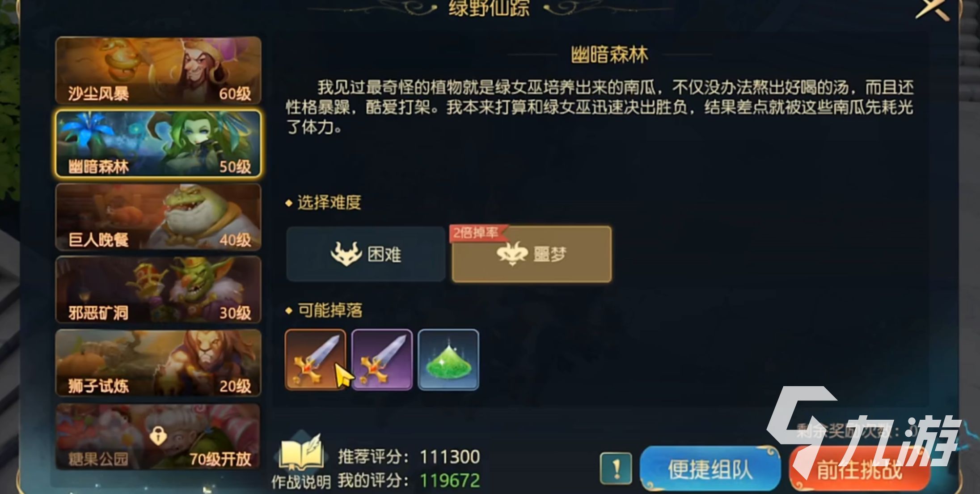Choose the 困难 difficulty option
This screenshot has width=980, height=494.
pos(366,254)
